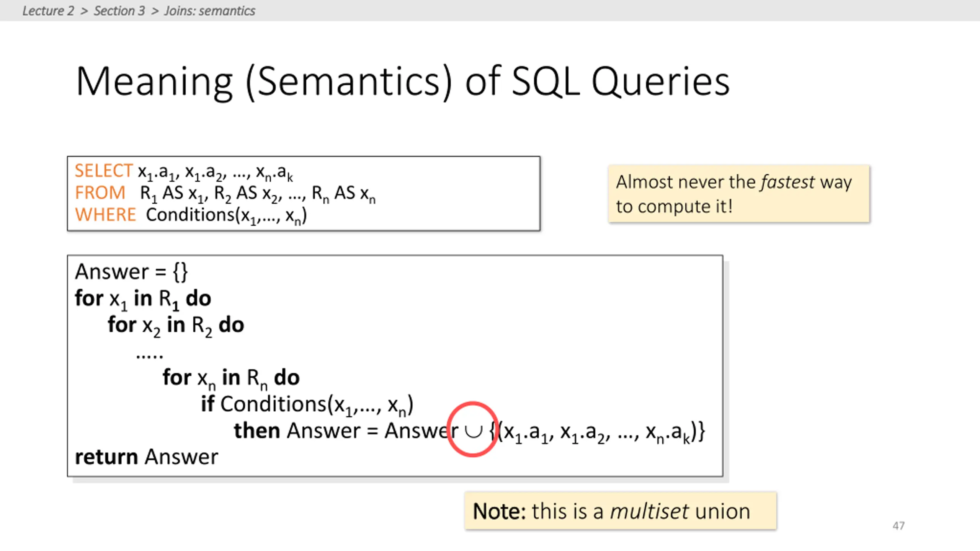
Task: Click the orange WHERE keyword
Action: pos(105,214)
